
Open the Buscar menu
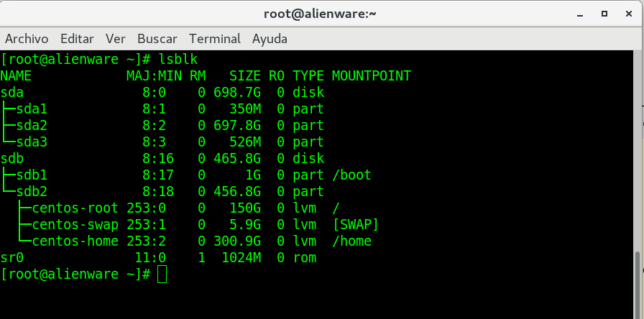pos(157,39)
